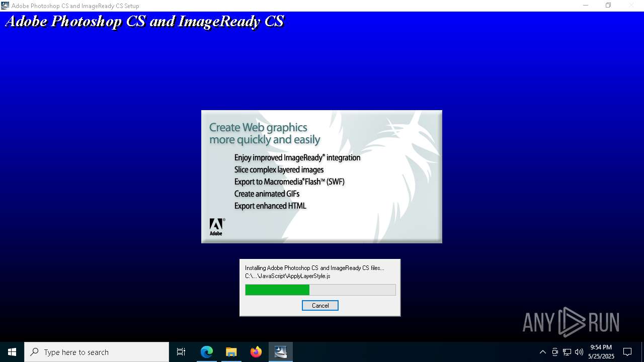Viewport: 644px width, 362px height.
Task: Select the Adobe Setup taskbar icon
Action: coord(281,352)
